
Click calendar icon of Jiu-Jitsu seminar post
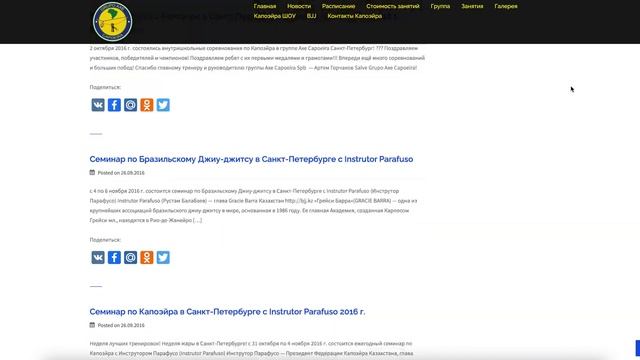pyautogui.click(x=92, y=172)
